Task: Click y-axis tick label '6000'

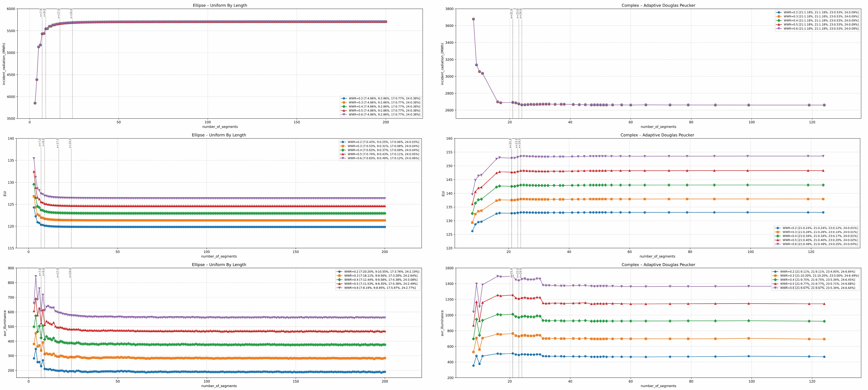Action: tap(11, 9)
